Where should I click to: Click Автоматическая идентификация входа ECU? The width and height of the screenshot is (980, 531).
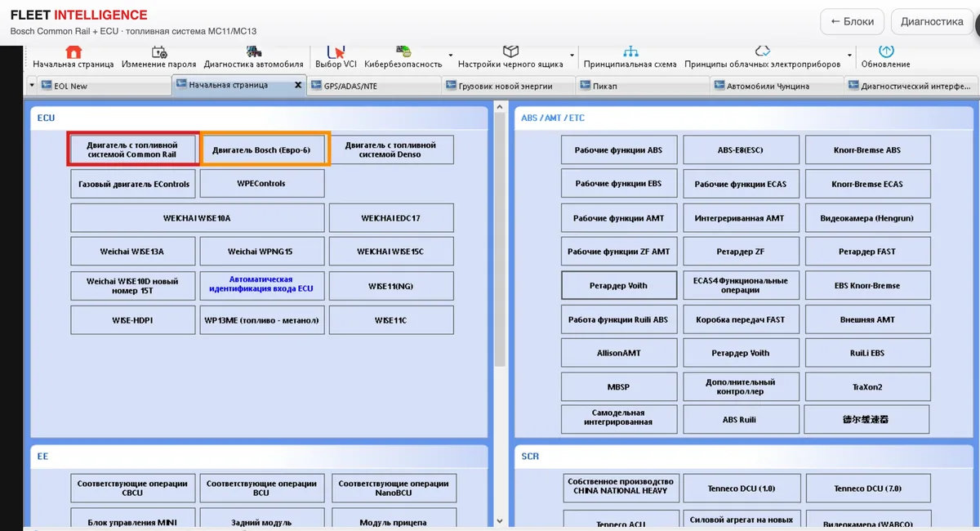261,284
